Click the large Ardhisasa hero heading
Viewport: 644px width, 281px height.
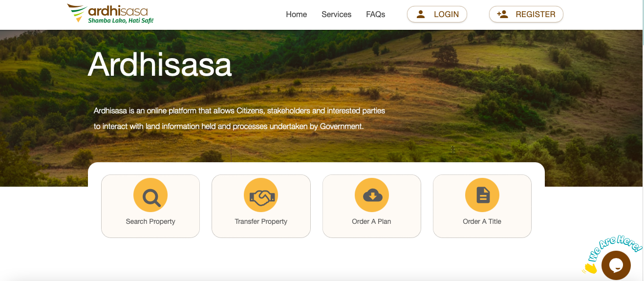(160, 64)
